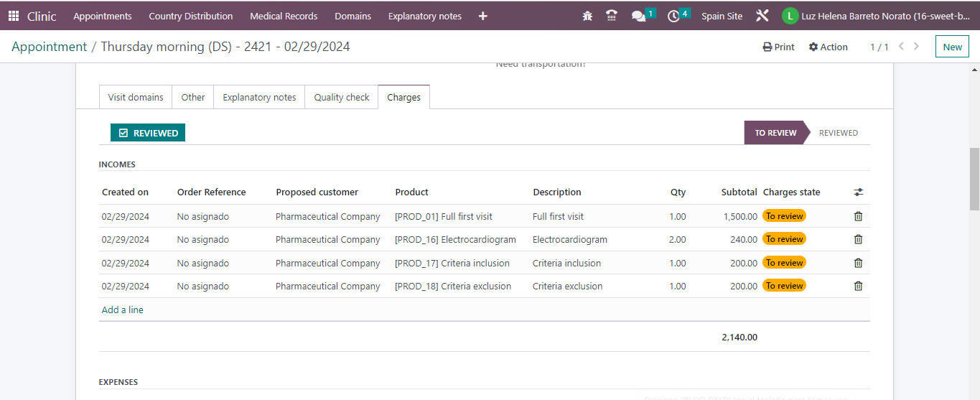Sort by Qty column header
The height and width of the screenshot is (400, 980).
coord(678,192)
